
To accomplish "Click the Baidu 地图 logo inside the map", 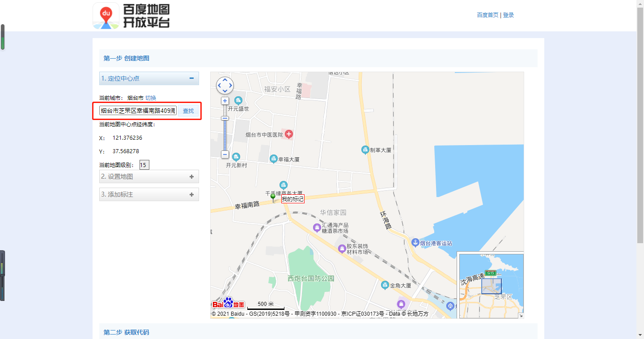I will (229, 303).
